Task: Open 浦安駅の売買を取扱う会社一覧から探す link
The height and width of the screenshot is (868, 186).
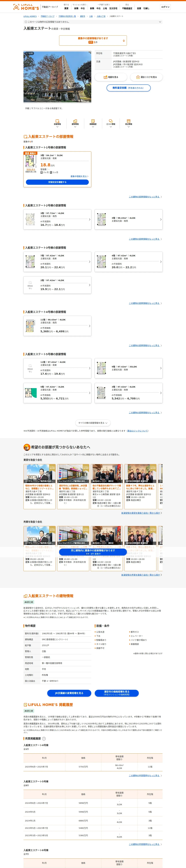Action: pos(141,575)
